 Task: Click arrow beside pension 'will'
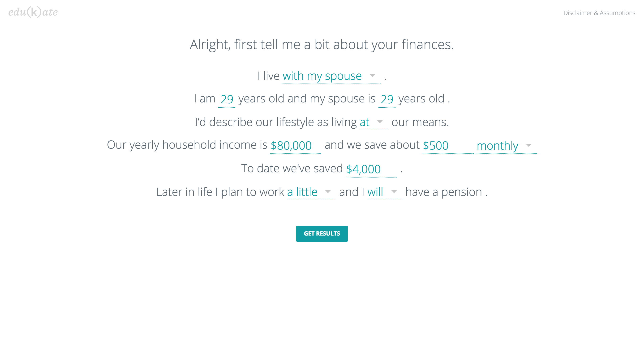tap(394, 192)
